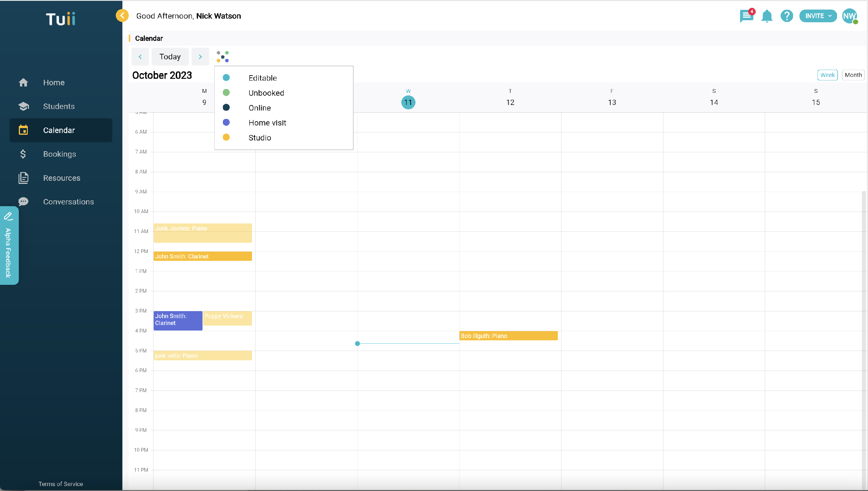Select the Studio yellow legend dot
The image size is (868, 491).
pos(226,137)
